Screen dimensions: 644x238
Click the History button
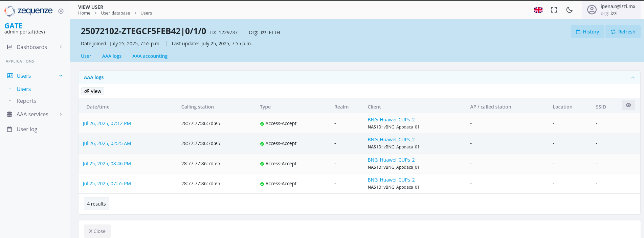587,32
